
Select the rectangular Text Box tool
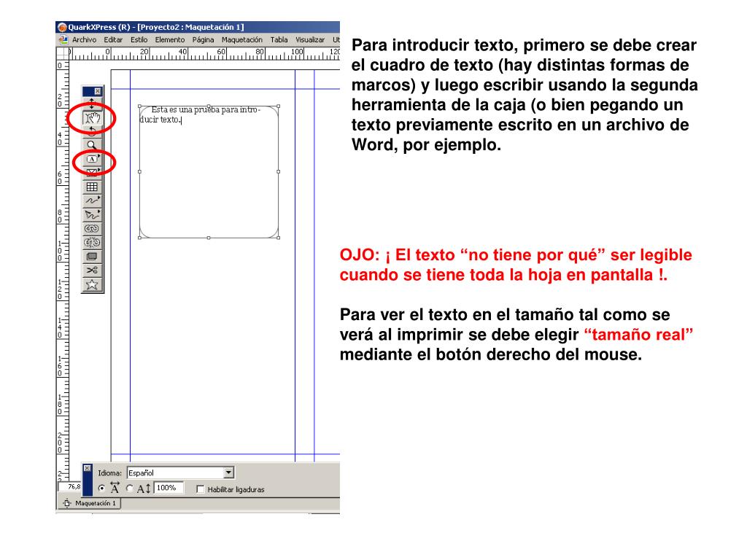[x=92, y=159]
